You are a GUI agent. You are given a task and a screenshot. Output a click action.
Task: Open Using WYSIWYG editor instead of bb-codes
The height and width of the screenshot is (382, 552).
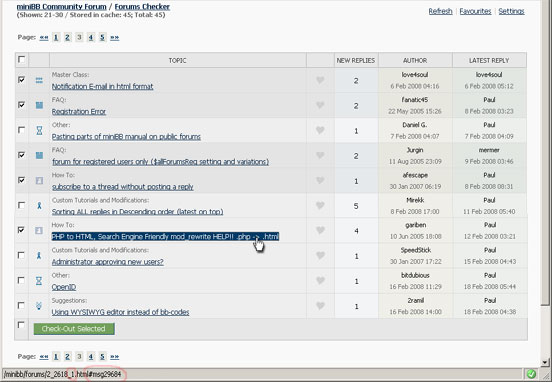(x=120, y=312)
